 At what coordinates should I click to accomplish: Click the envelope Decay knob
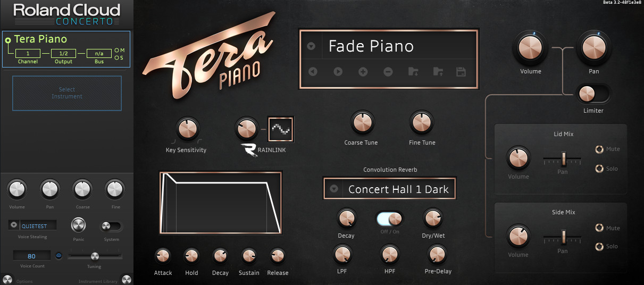coord(220,256)
